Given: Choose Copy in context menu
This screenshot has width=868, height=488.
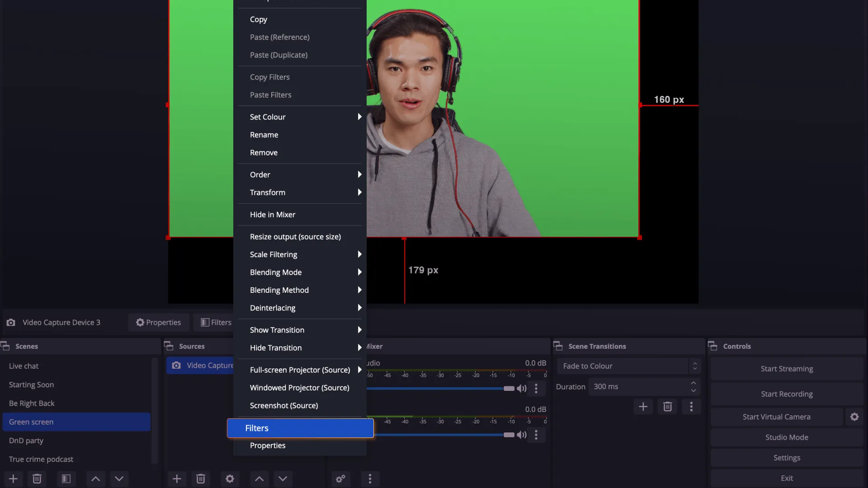Looking at the screenshot, I should (300, 19).
